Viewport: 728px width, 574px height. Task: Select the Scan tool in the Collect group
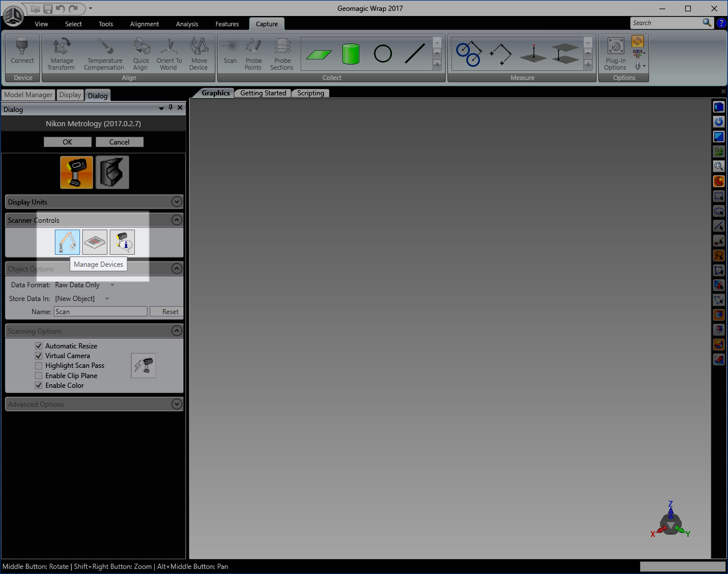point(230,53)
